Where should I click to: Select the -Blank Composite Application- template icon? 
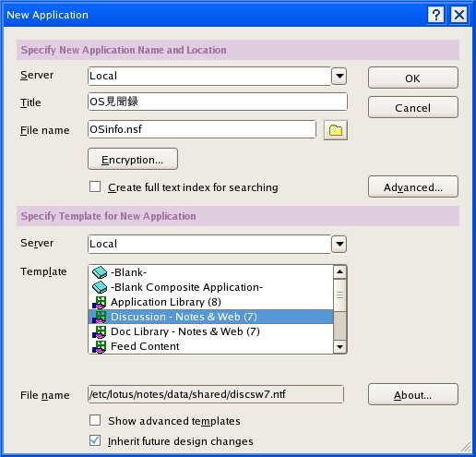pos(100,287)
